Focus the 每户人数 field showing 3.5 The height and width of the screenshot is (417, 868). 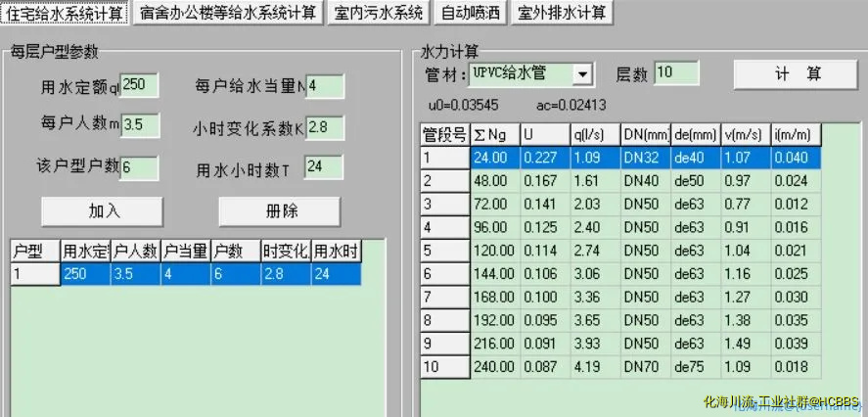139,124
